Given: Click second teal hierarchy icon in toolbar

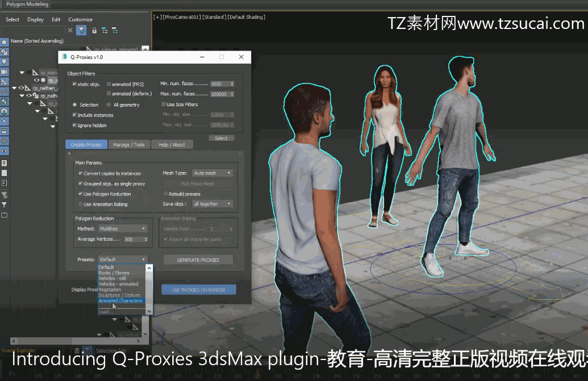Looking at the screenshot, I should (115, 30).
